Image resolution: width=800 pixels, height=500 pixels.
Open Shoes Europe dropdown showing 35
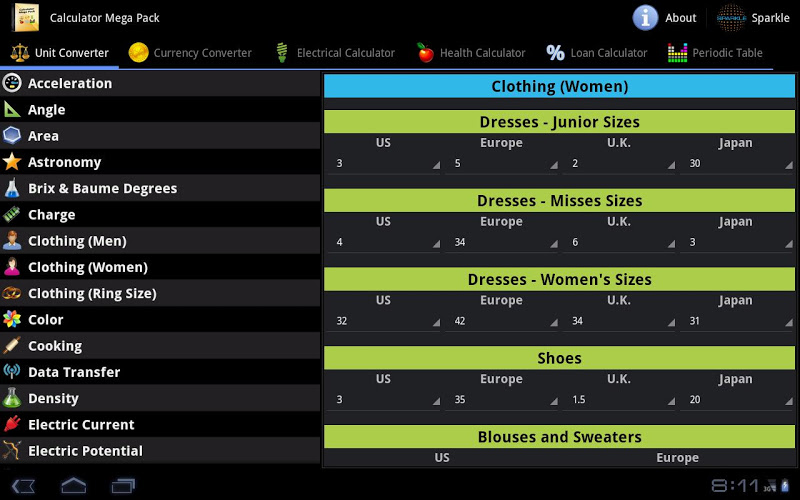pyautogui.click(x=501, y=399)
